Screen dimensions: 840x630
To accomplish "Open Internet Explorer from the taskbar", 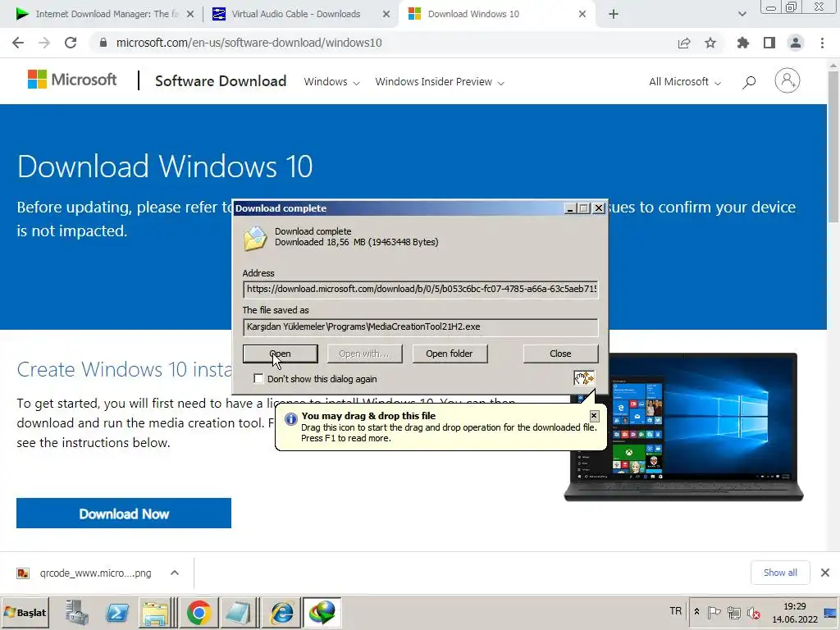I will point(281,612).
